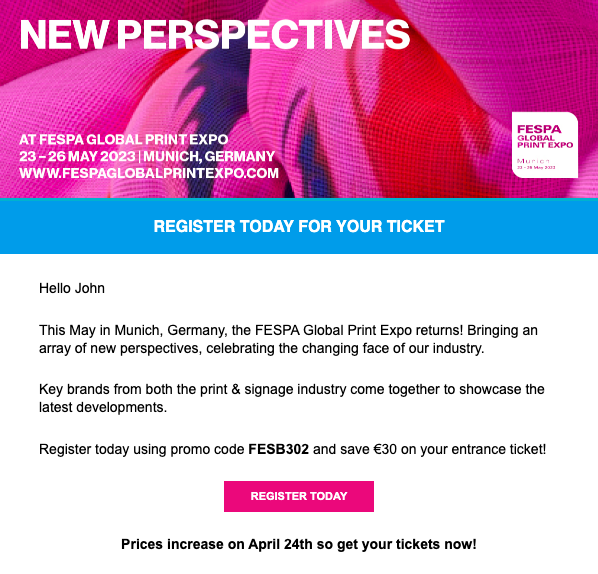The height and width of the screenshot is (574, 598).
Task: Click the paragraph starting This May in Munich
Action: coord(288,339)
